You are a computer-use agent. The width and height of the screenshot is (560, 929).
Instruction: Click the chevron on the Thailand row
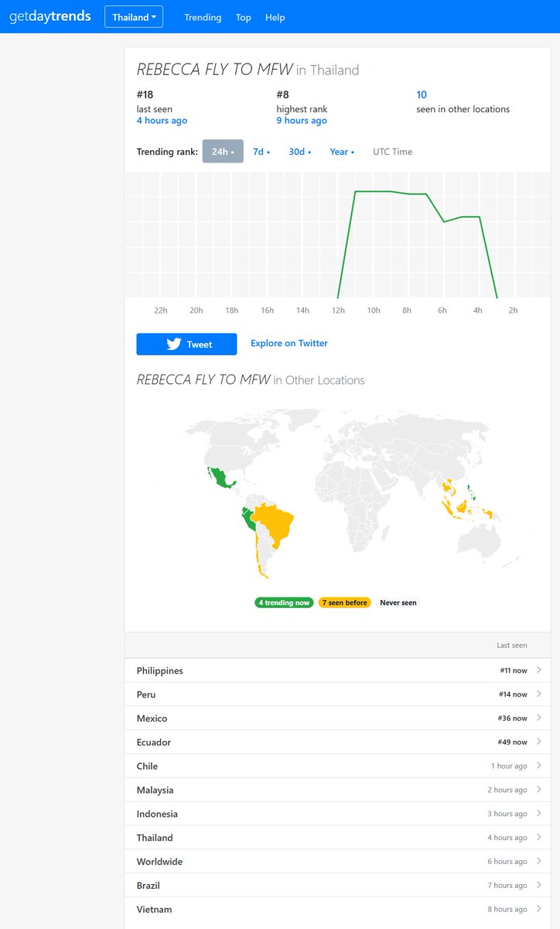(538, 838)
